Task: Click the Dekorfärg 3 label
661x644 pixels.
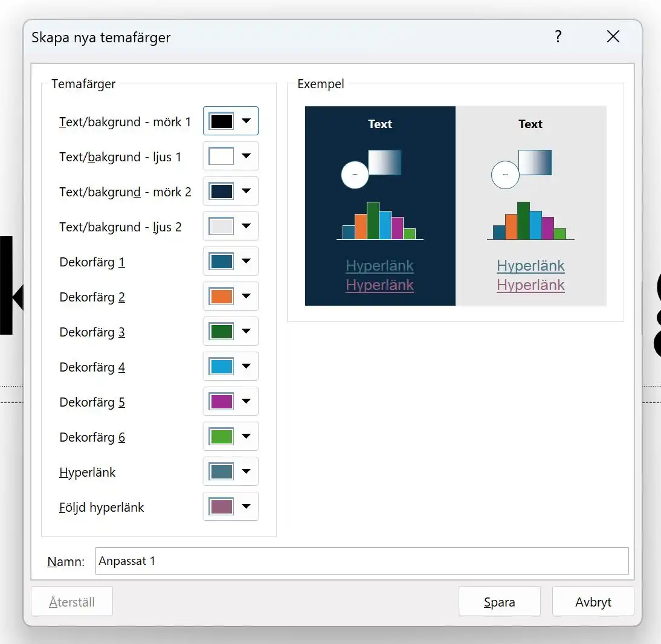Action: pos(92,332)
